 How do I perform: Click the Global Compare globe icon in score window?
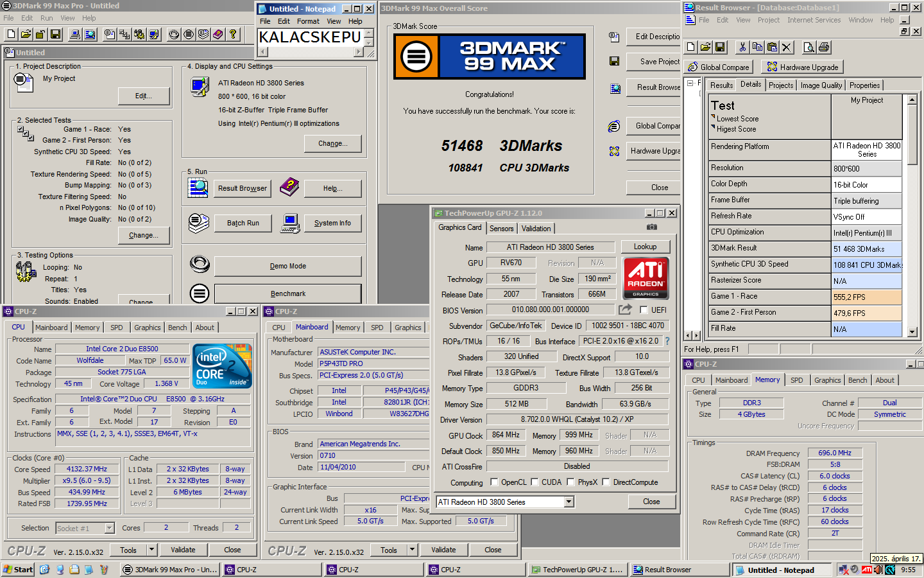(x=614, y=126)
